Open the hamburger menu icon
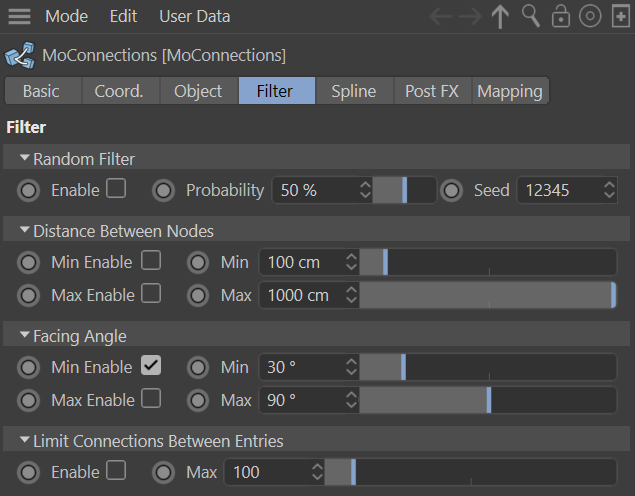 [x=19, y=17]
